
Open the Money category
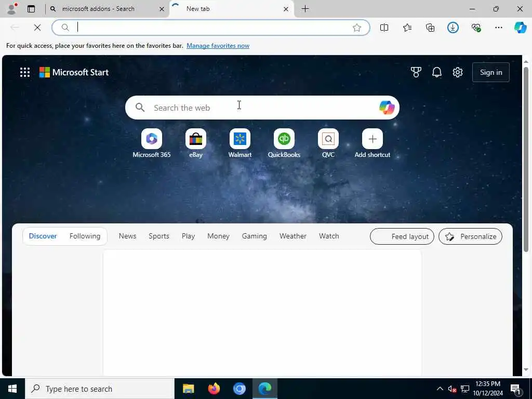point(218,236)
